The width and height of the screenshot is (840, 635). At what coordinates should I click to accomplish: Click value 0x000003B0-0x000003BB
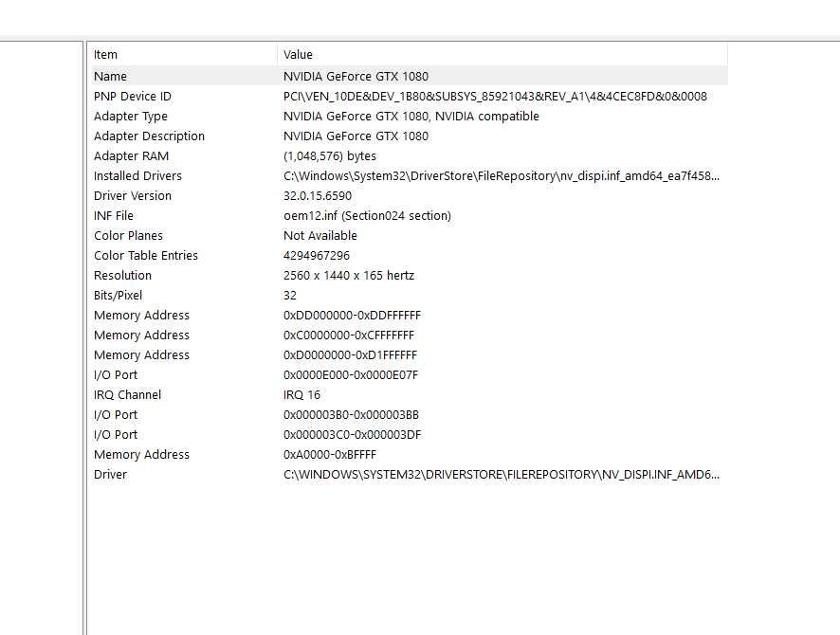pos(351,415)
